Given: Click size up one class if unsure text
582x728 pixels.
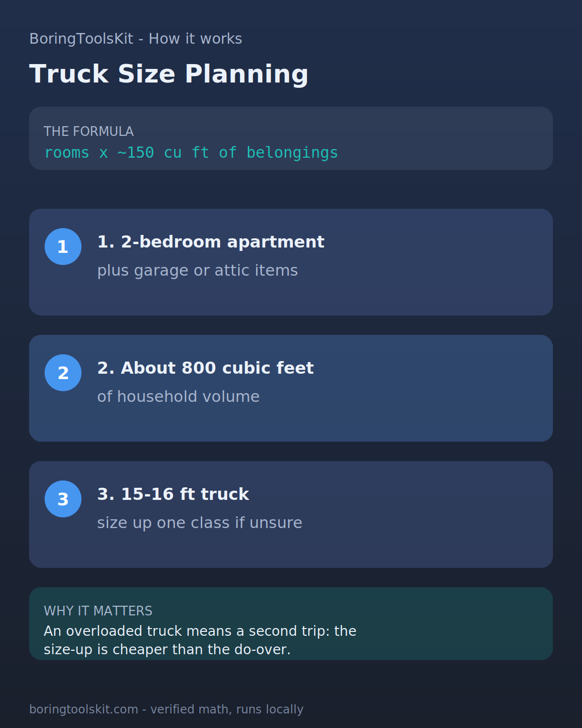Looking at the screenshot, I should [x=200, y=523].
